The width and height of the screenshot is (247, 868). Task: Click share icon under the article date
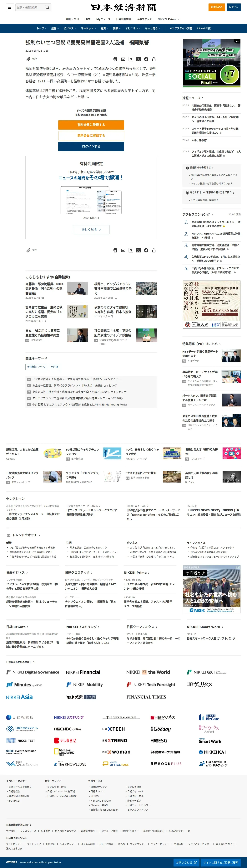(x=154, y=59)
